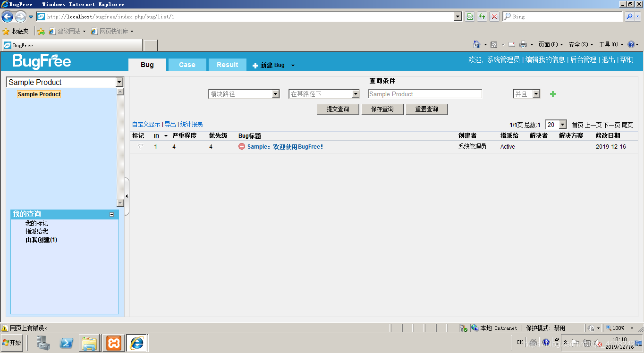Click the Favorites star 收藏夹
Screen dimensions: 644x353
(x=16, y=31)
